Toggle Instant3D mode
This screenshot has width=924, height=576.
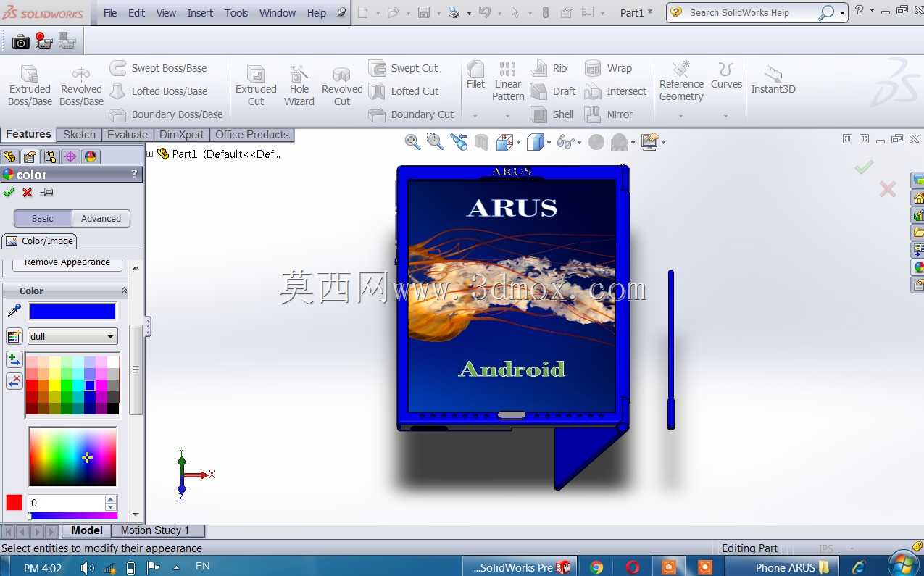[x=773, y=80]
